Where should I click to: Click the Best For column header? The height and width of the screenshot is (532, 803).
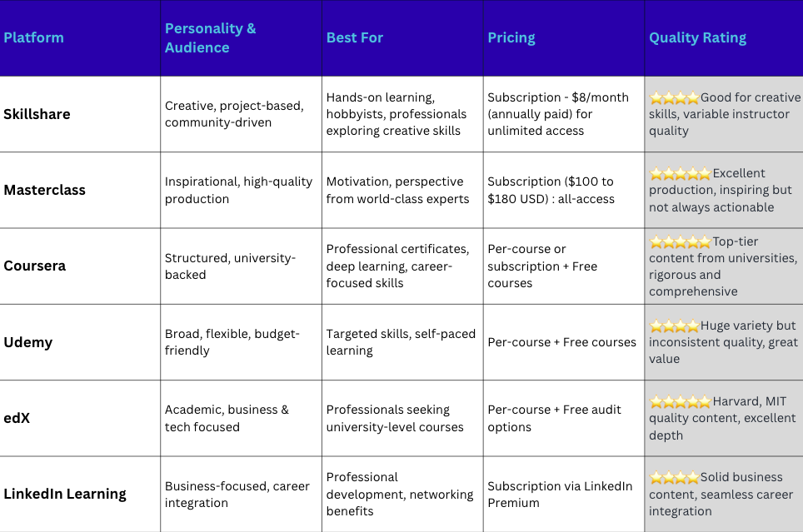(x=402, y=38)
